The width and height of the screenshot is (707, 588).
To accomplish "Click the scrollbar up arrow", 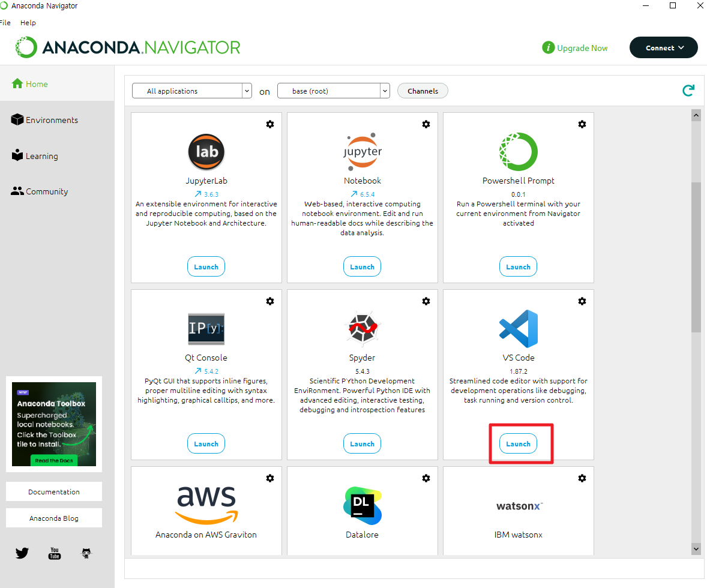I will [x=696, y=115].
